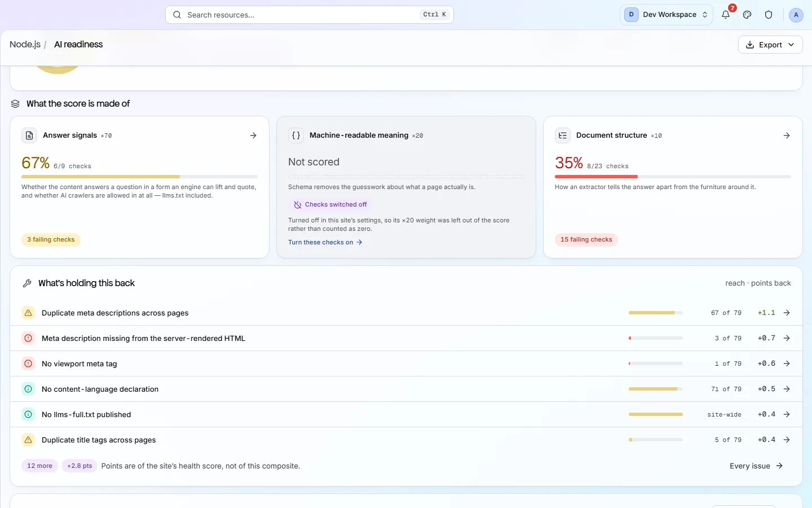Click Document structure 35% progress bar

tap(673, 177)
